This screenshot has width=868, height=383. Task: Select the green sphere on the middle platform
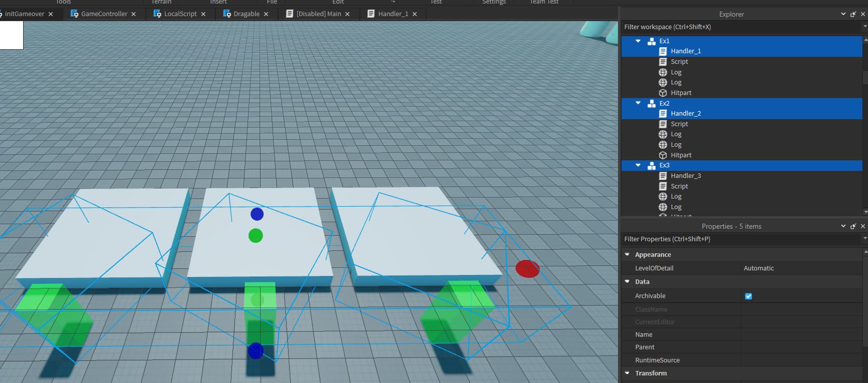tap(256, 236)
